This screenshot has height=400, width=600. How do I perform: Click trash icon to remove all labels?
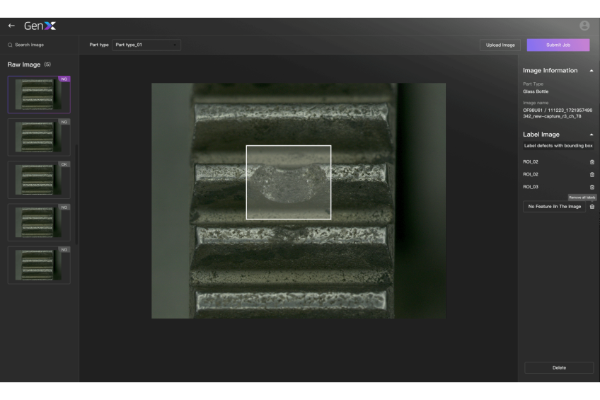tap(591, 207)
